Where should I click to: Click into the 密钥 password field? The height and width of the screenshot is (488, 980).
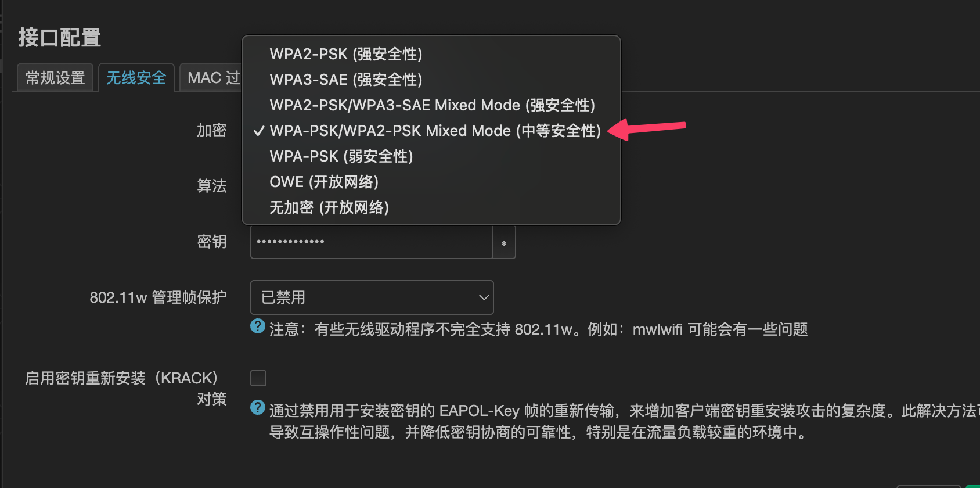click(372, 243)
